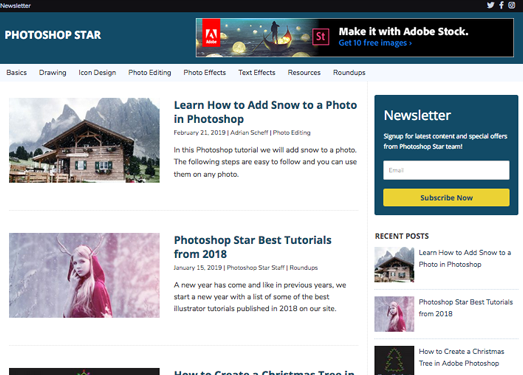Viewport: 523px width, 375px height.
Task: Open the Text Effects menu item
Action: click(x=256, y=72)
